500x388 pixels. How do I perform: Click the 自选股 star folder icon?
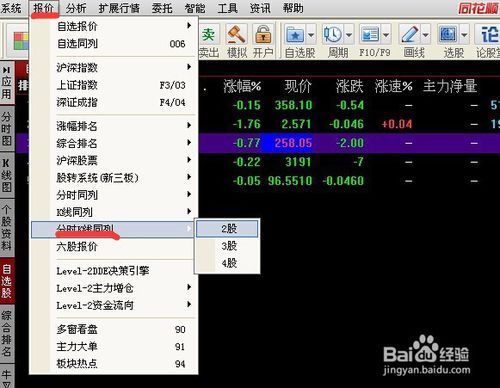[x=295, y=35]
